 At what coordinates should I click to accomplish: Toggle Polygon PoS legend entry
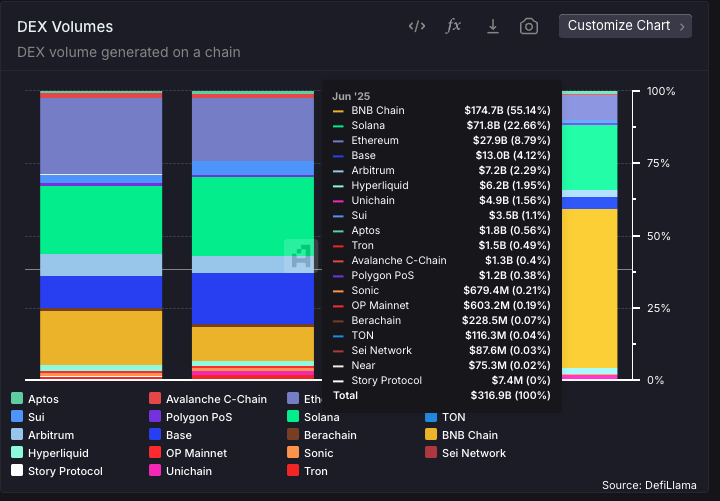point(191,417)
